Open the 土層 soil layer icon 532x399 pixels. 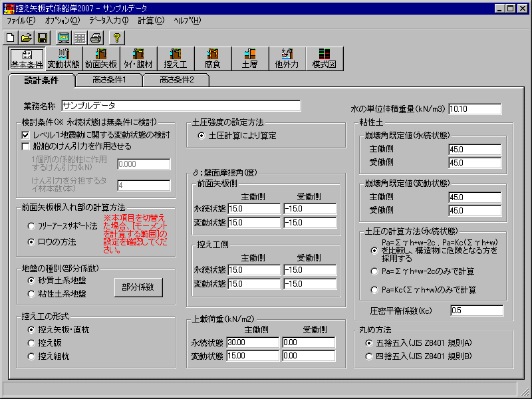(249, 58)
